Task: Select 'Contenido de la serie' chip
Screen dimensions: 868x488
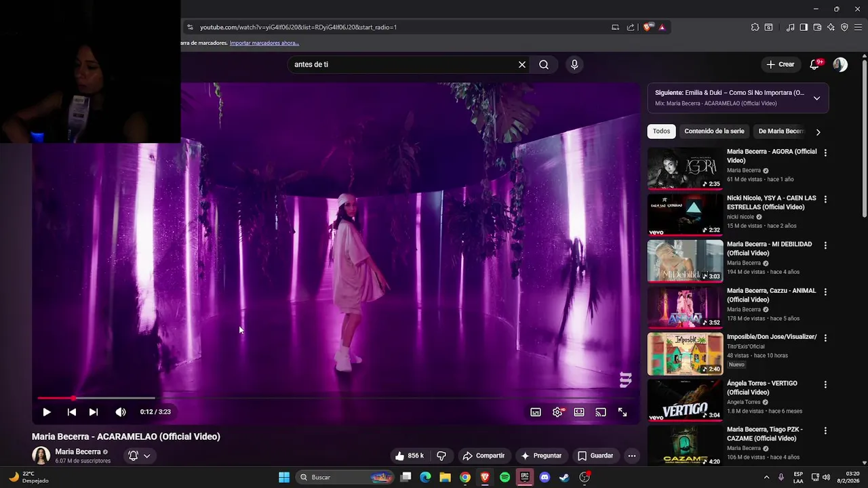Action: tap(714, 131)
